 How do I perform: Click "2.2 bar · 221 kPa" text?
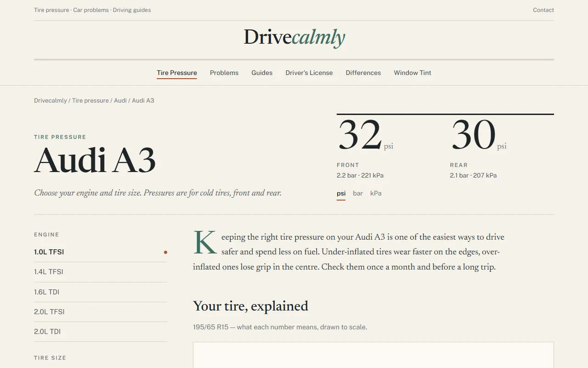point(360,175)
